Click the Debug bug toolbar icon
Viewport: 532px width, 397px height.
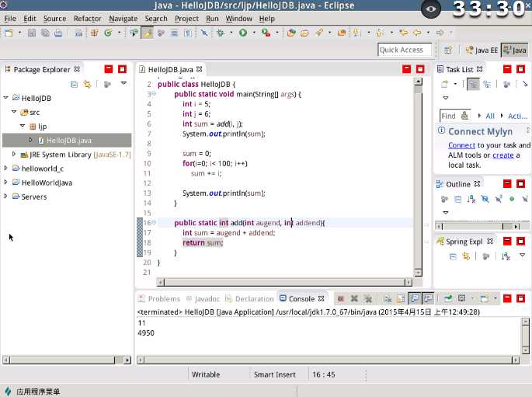pos(221,33)
